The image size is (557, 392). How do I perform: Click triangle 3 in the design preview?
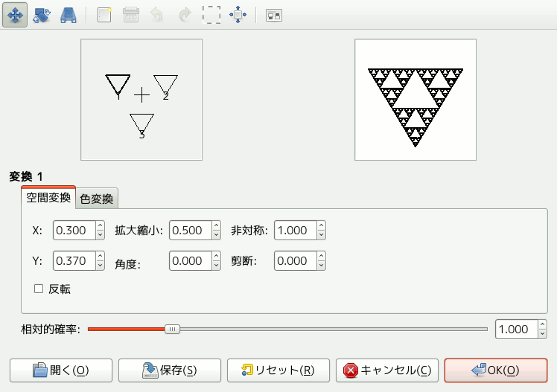pos(141,123)
